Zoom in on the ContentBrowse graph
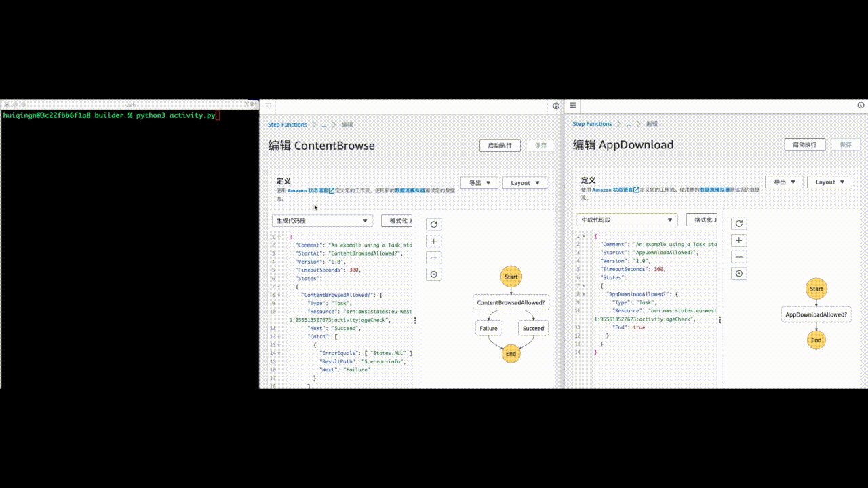Screen dimensions: 868x488 pos(434,241)
